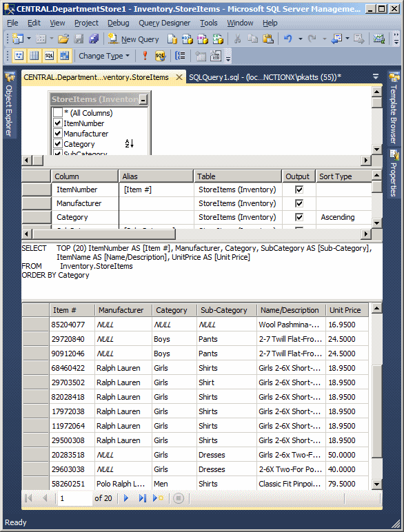This screenshot has width=404, height=532.
Task: Uncheck Output box for ItemNumber row
Action: pos(299,190)
